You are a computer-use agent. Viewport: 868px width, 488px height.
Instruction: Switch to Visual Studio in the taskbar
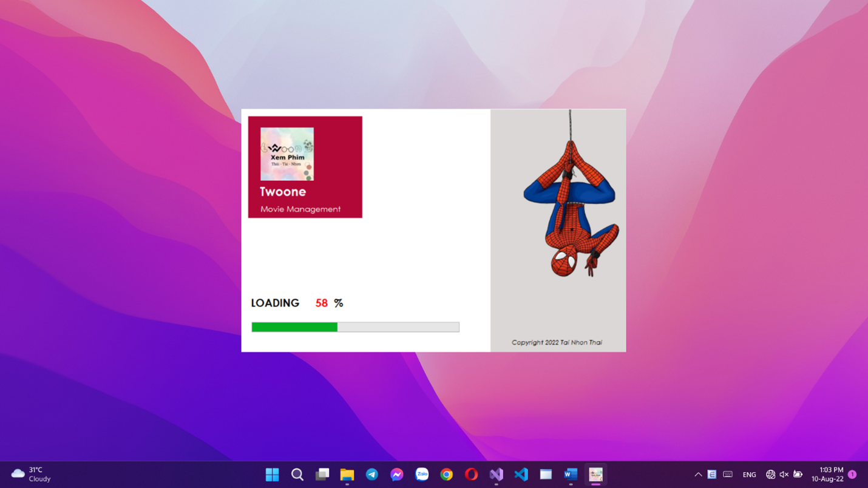point(496,475)
